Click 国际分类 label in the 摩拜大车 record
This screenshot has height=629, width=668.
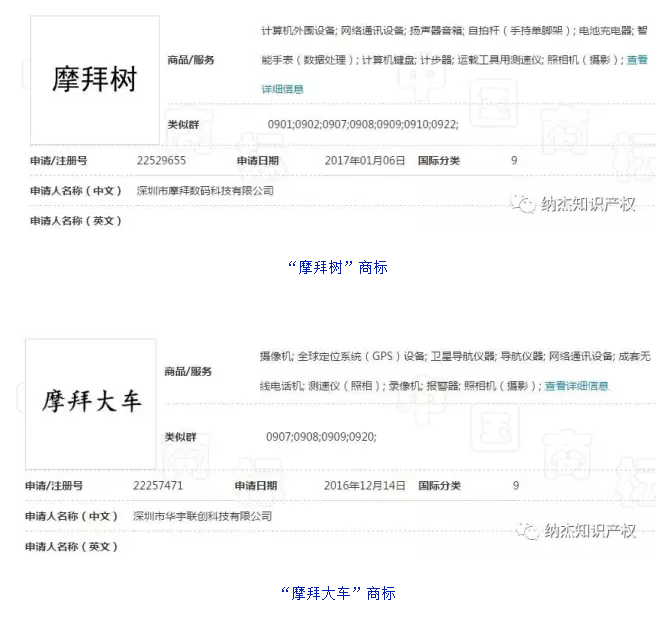tap(439, 486)
